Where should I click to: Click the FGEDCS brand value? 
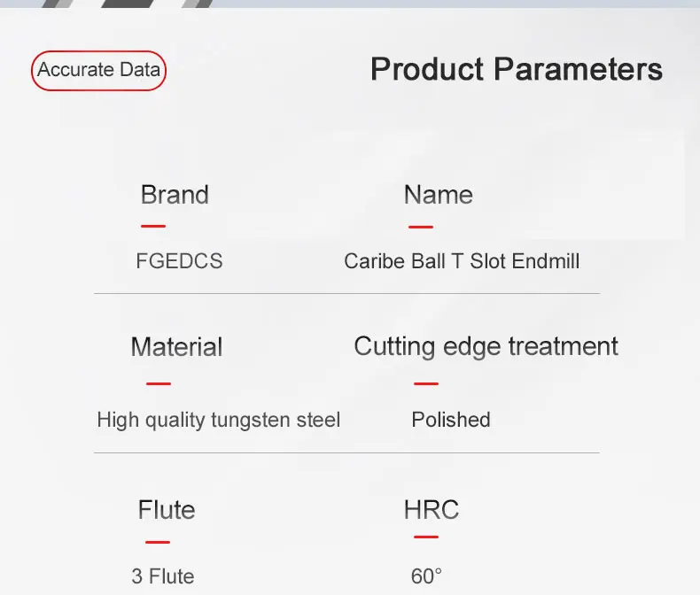click(179, 261)
